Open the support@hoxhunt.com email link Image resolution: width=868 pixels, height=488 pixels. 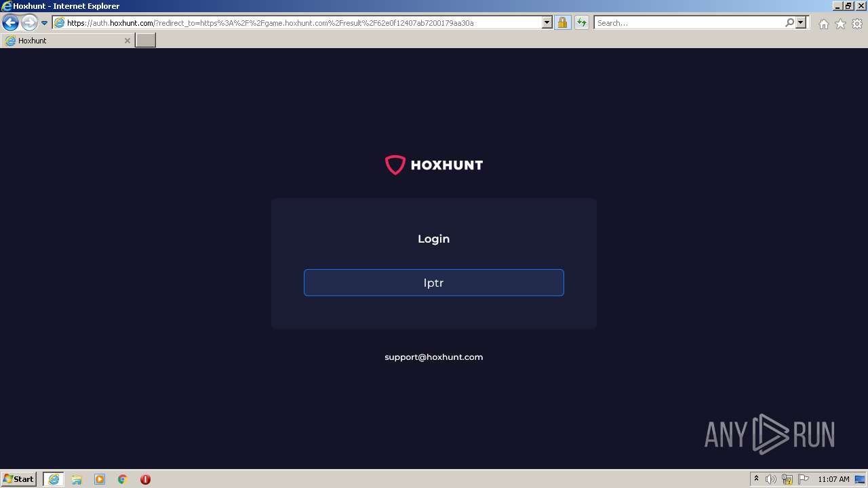pos(434,357)
